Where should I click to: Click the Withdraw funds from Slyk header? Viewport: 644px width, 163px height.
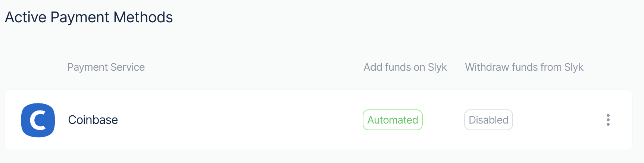(x=524, y=67)
